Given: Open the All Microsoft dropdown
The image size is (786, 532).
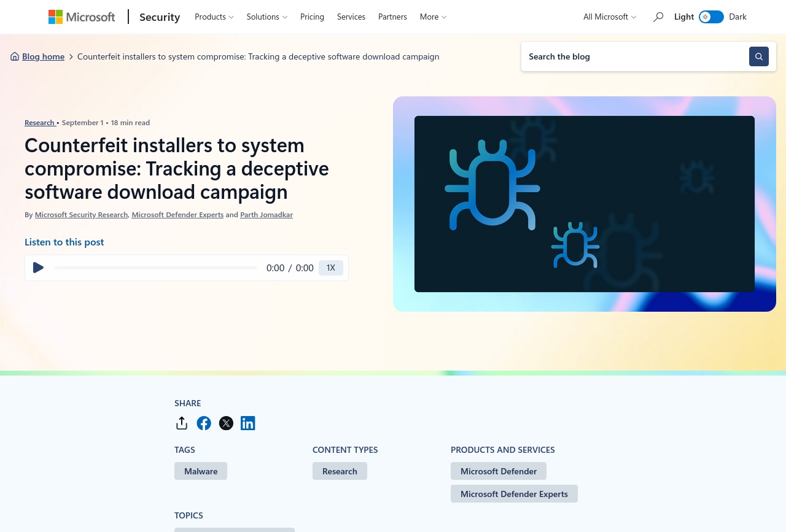Looking at the screenshot, I should point(610,17).
